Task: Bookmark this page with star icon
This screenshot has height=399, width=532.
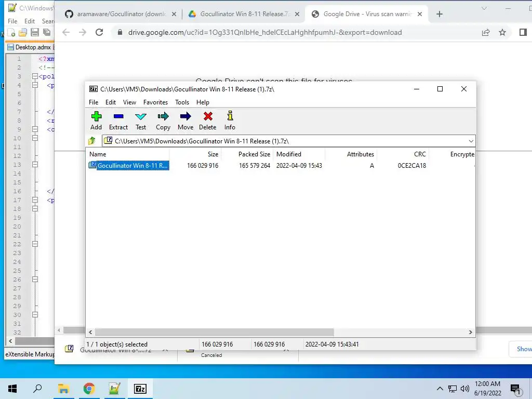Action: pos(502,32)
